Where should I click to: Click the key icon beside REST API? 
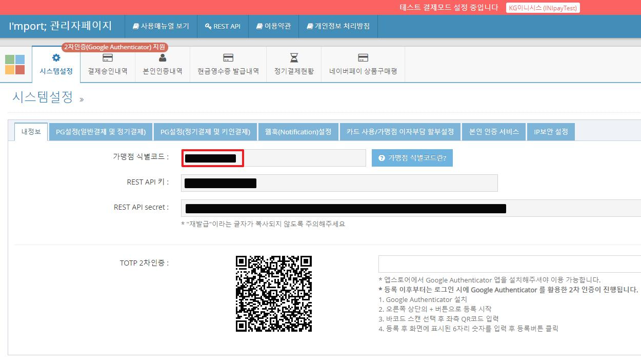pyautogui.click(x=208, y=26)
